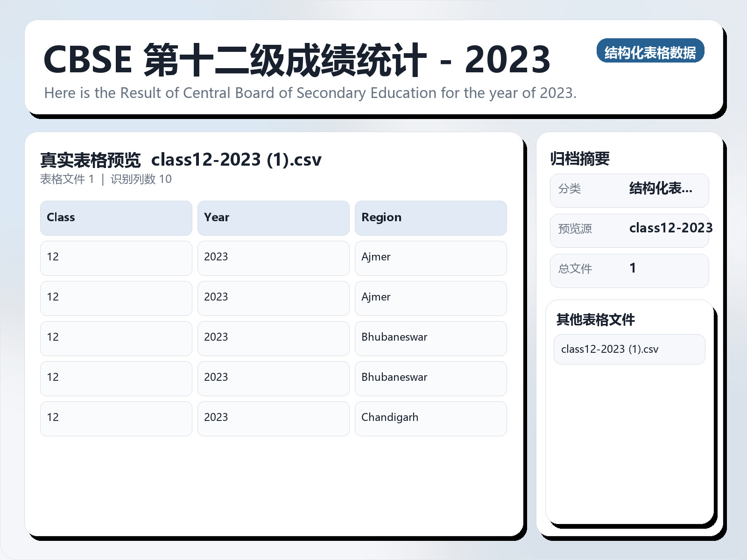
Task: Click the 分类 summary row
Action: [629, 190]
